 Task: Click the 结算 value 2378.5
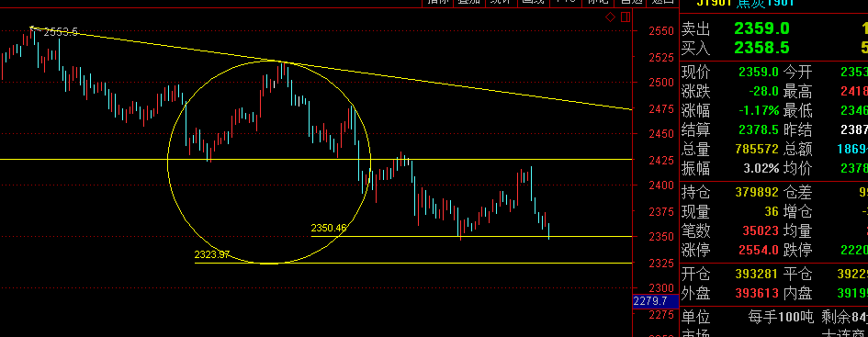[x=759, y=129]
